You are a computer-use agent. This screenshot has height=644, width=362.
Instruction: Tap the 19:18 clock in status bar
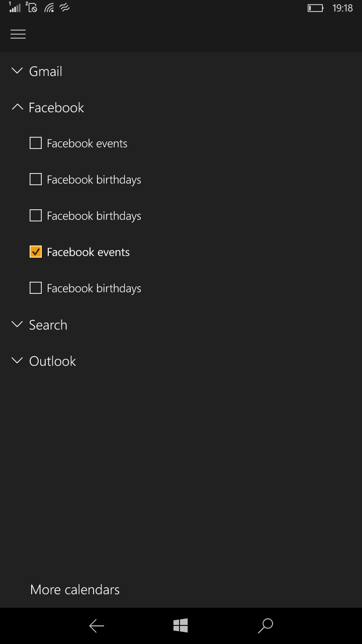[342, 8]
